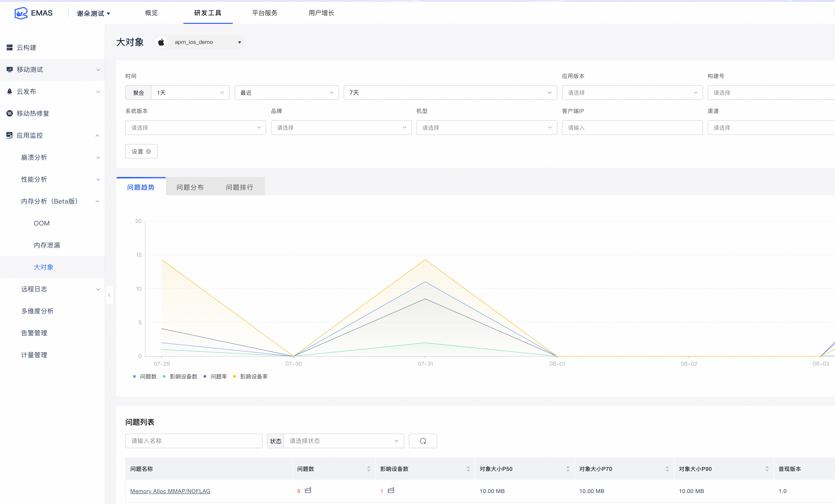
Task: Click the 10.00 MB value under 对象大小P50
Action: click(x=492, y=491)
